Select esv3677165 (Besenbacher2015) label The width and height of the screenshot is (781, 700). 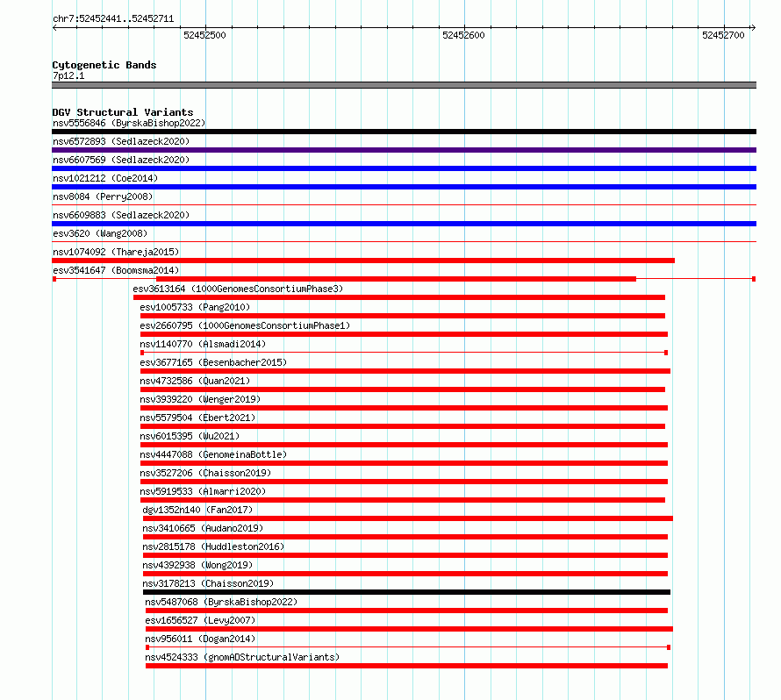pyautogui.click(x=213, y=362)
